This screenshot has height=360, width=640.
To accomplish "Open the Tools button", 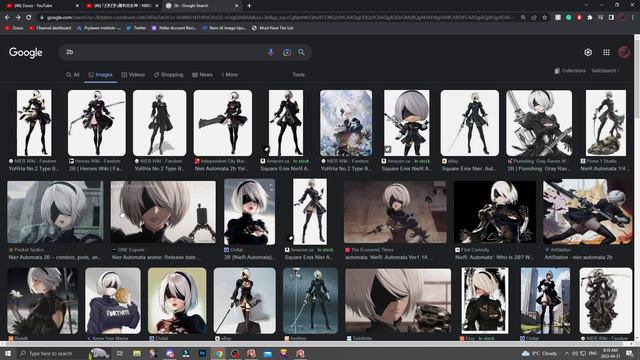I will (299, 75).
